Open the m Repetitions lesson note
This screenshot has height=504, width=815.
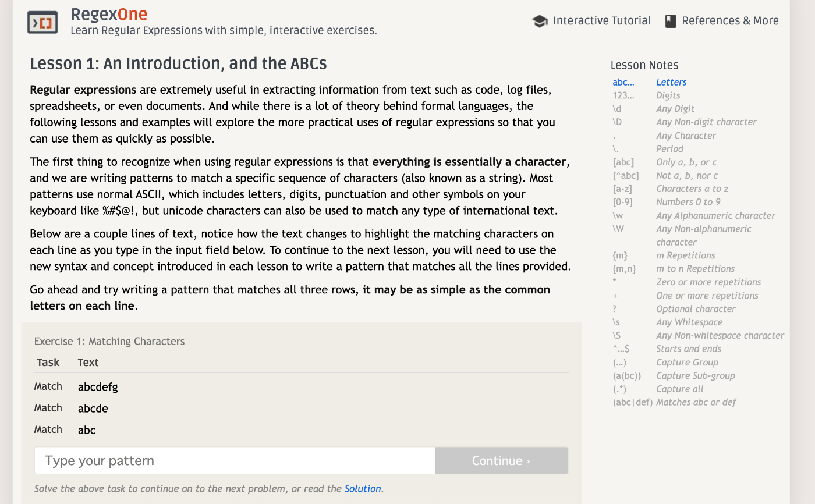(x=686, y=255)
